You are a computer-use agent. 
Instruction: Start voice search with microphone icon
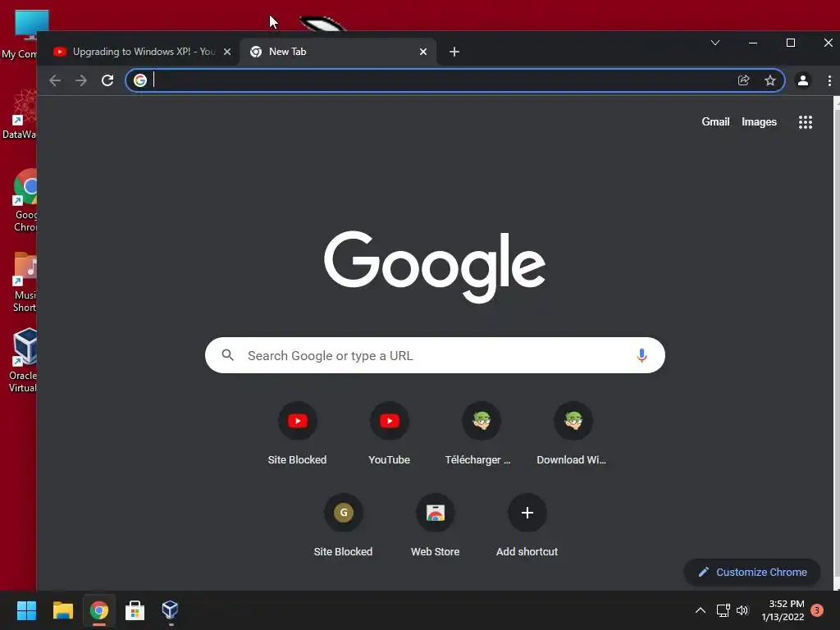[x=641, y=355]
